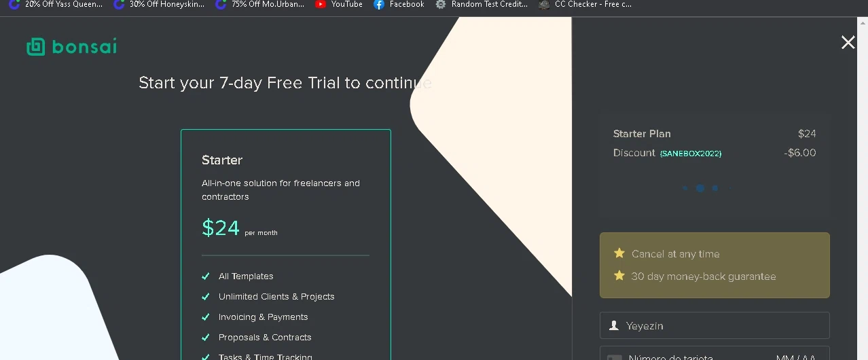Click the 'Cancel at any time' text
Viewport: 868px width, 360px height.
click(x=675, y=254)
